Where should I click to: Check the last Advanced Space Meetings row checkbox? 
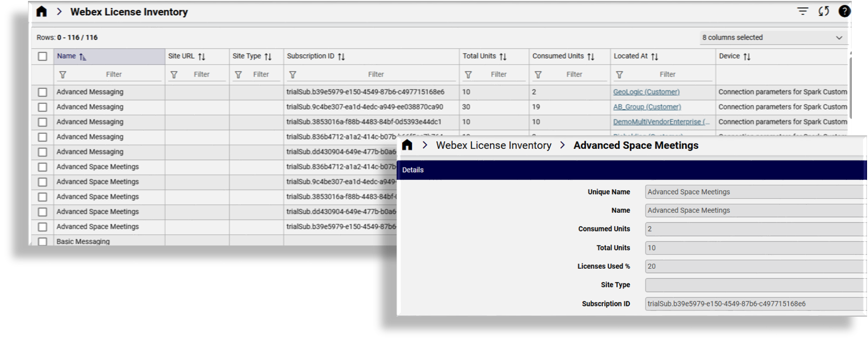tap(43, 227)
